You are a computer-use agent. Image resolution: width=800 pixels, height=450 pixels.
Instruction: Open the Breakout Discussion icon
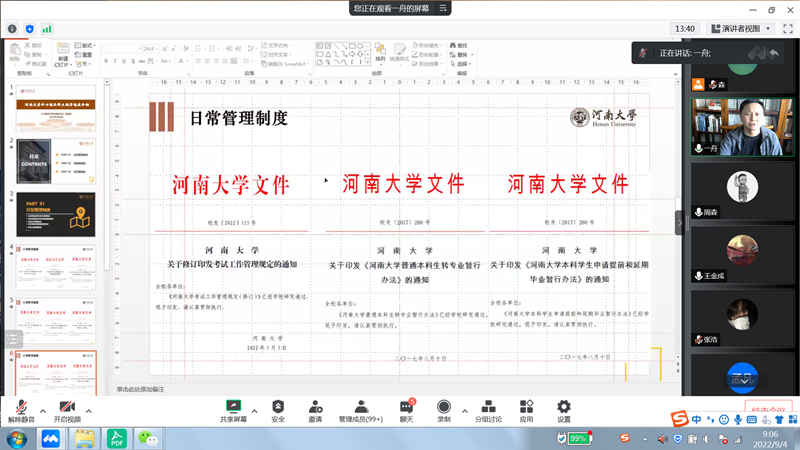tap(488, 408)
